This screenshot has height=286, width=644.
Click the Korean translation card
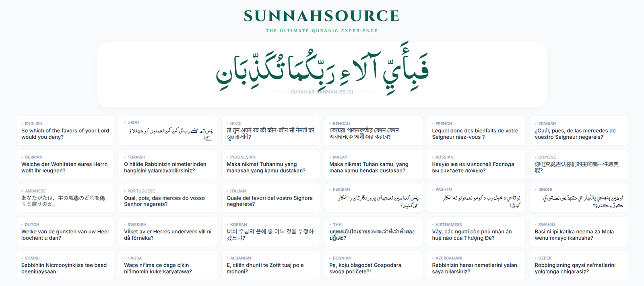(x=270, y=232)
